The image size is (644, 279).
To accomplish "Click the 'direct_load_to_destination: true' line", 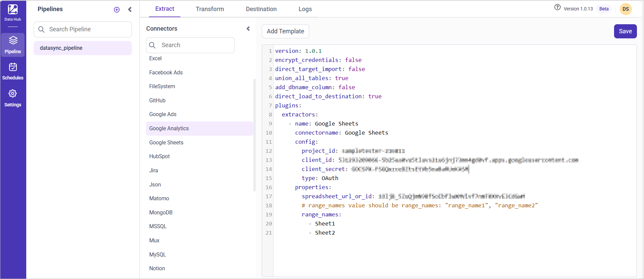I will [328, 97].
